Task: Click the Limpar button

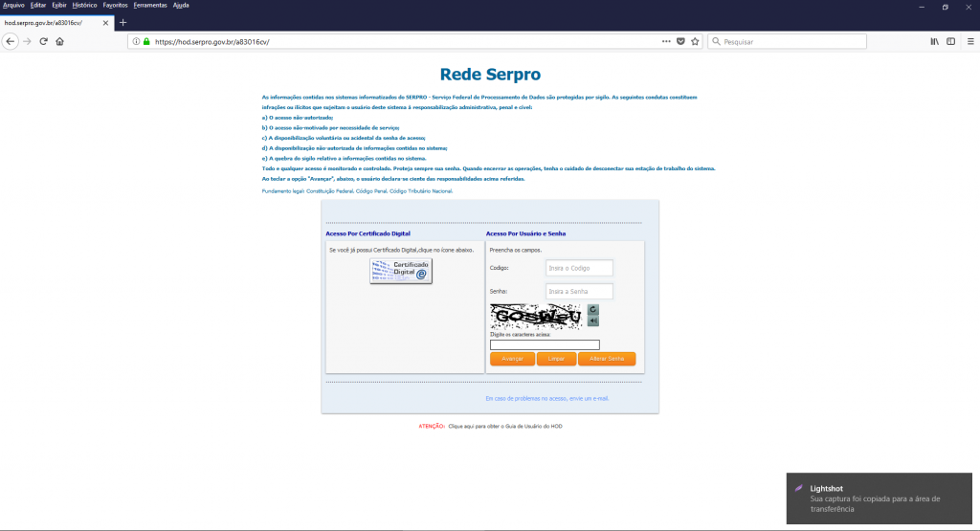Action: pyautogui.click(x=556, y=359)
